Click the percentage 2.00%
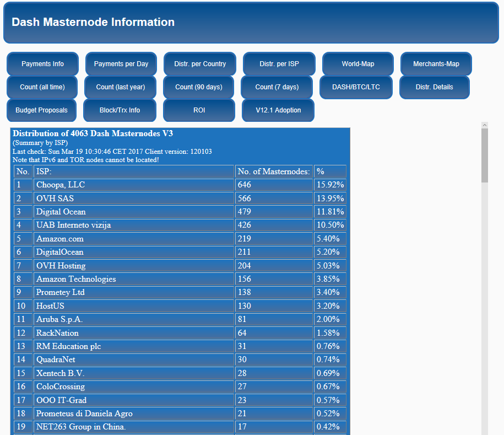Image resolution: width=504 pixels, height=435 pixels. point(330,319)
